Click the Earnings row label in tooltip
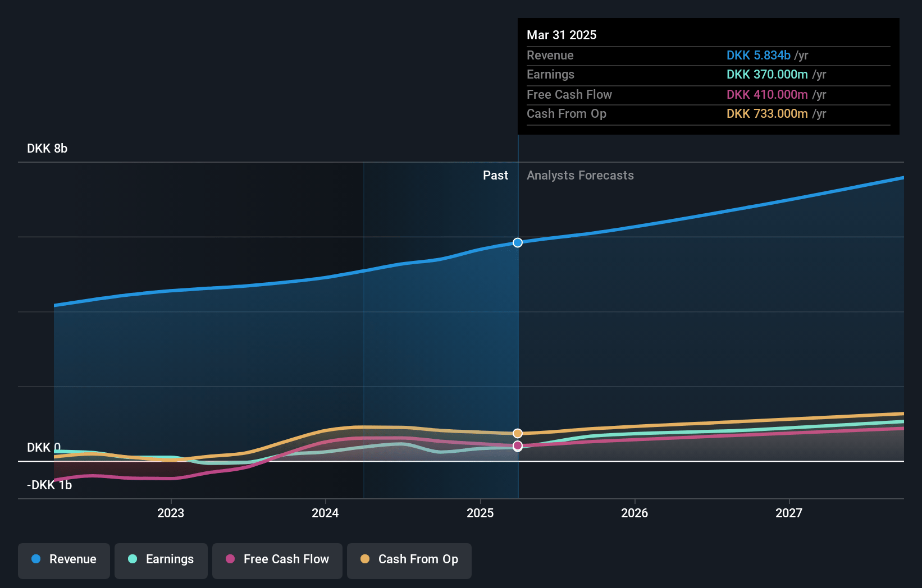The image size is (922, 588). point(550,74)
